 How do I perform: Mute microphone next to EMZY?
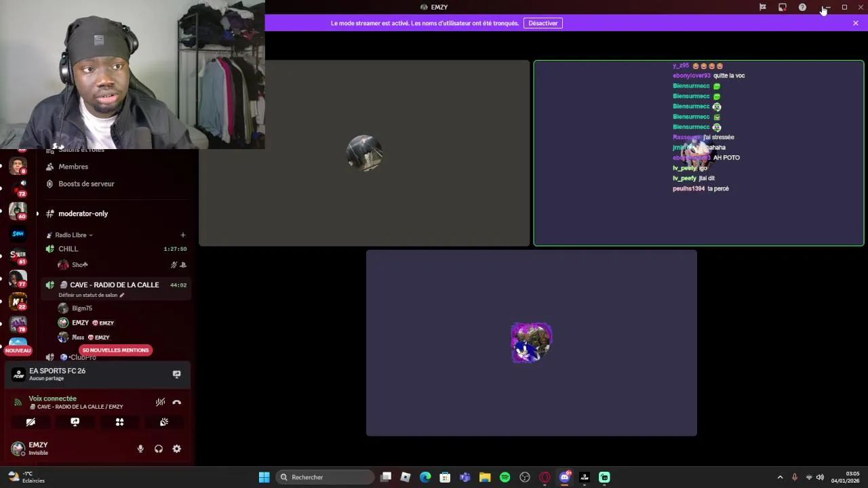tap(140, 449)
